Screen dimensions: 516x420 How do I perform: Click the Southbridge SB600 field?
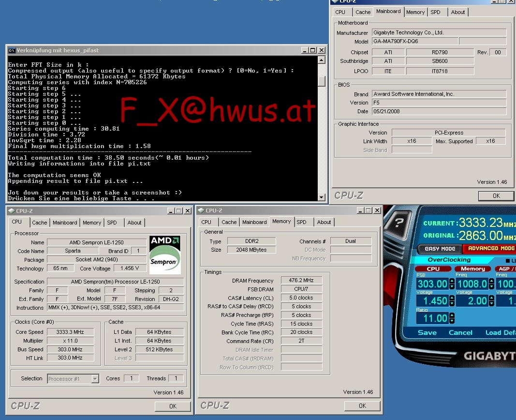(x=440, y=61)
